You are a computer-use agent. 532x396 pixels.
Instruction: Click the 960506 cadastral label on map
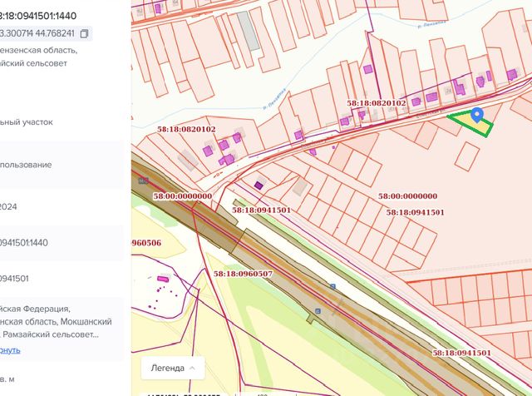[x=146, y=243]
